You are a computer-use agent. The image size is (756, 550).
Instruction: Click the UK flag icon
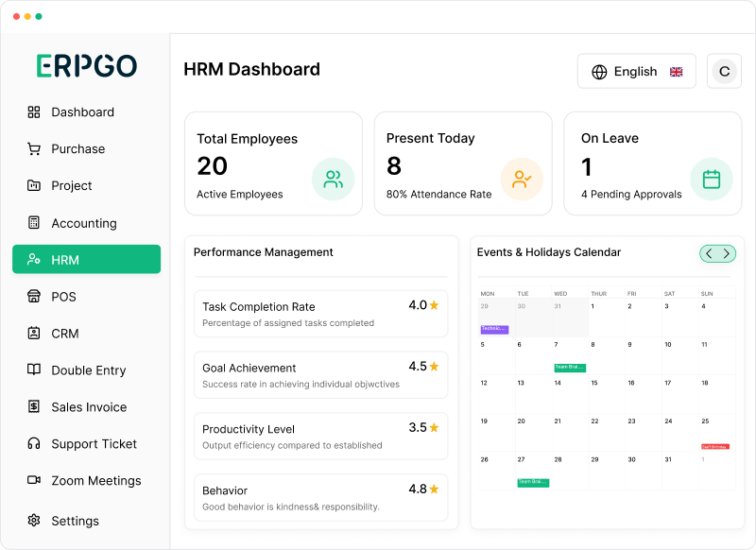click(x=677, y=72)
